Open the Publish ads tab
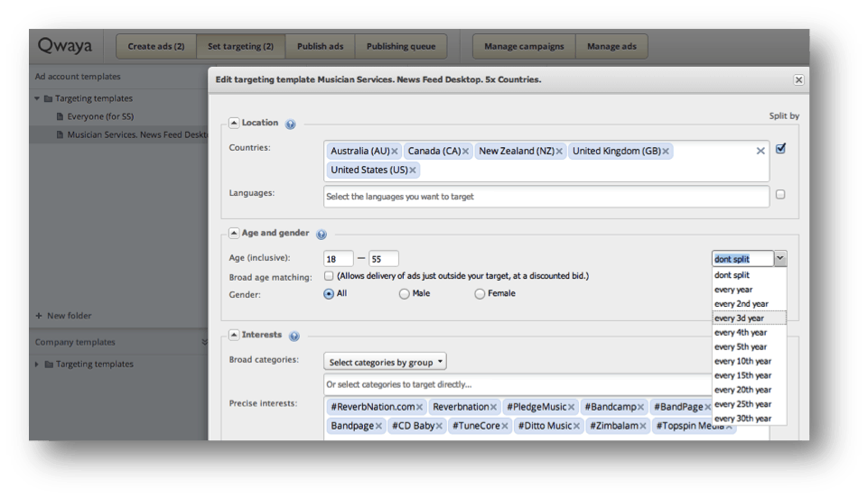Viewport: 868px width, 499px height. (x=320, y=46)
